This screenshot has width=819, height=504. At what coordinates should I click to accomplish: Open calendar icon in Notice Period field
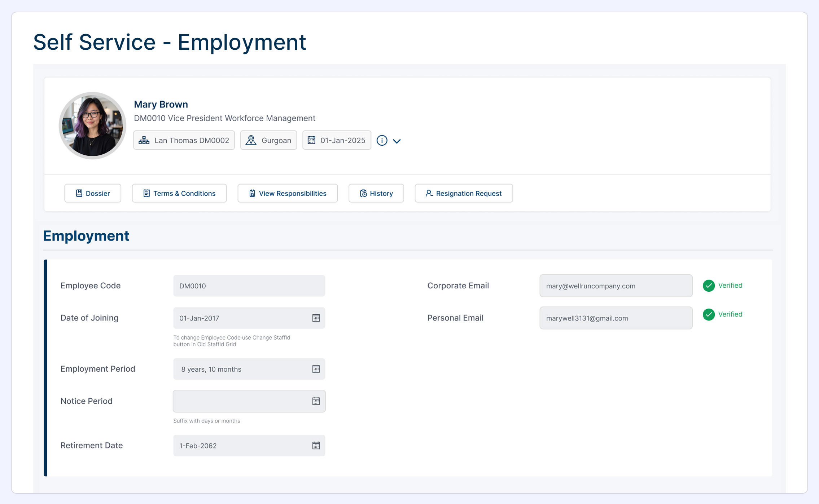(316, 401)
